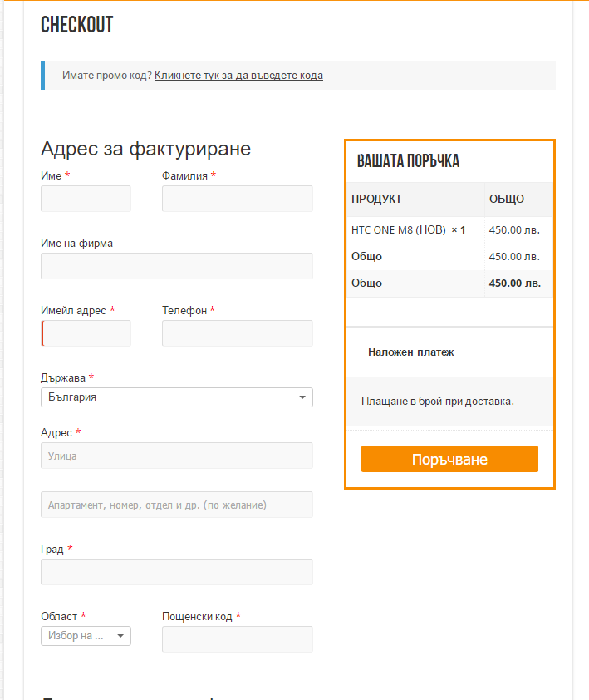
Task: Place the order with 'Поръчване' button
Action: [449, 459]
